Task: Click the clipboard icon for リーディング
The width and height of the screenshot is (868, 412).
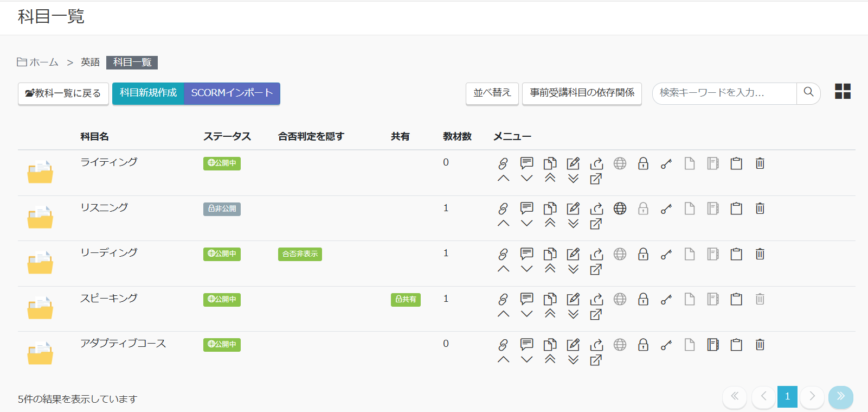Action: [736, 254]
